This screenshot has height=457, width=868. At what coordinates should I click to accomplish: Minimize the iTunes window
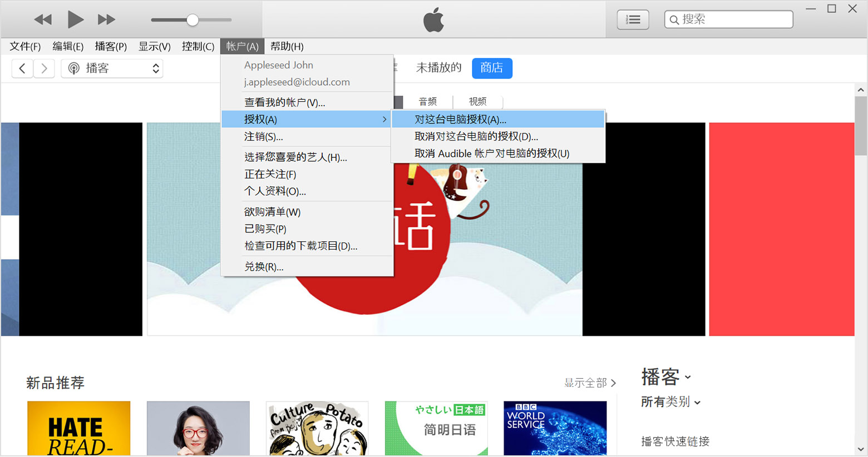[811, 9]
